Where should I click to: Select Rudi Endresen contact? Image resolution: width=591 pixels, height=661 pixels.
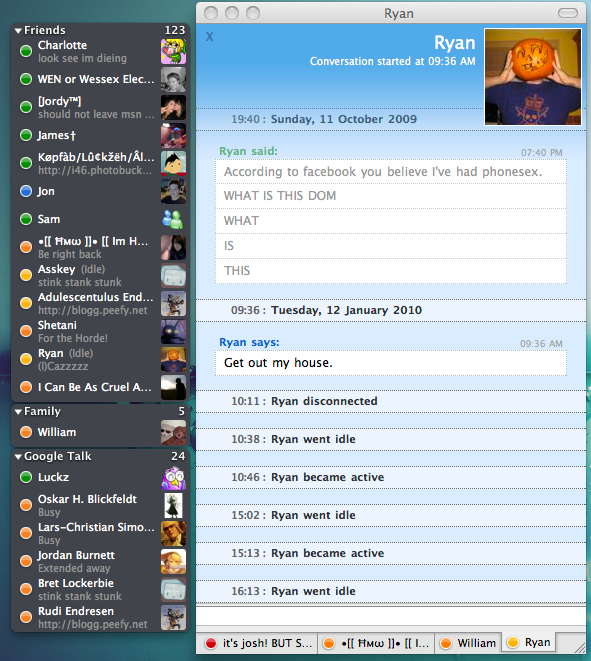tap(100, 617)
